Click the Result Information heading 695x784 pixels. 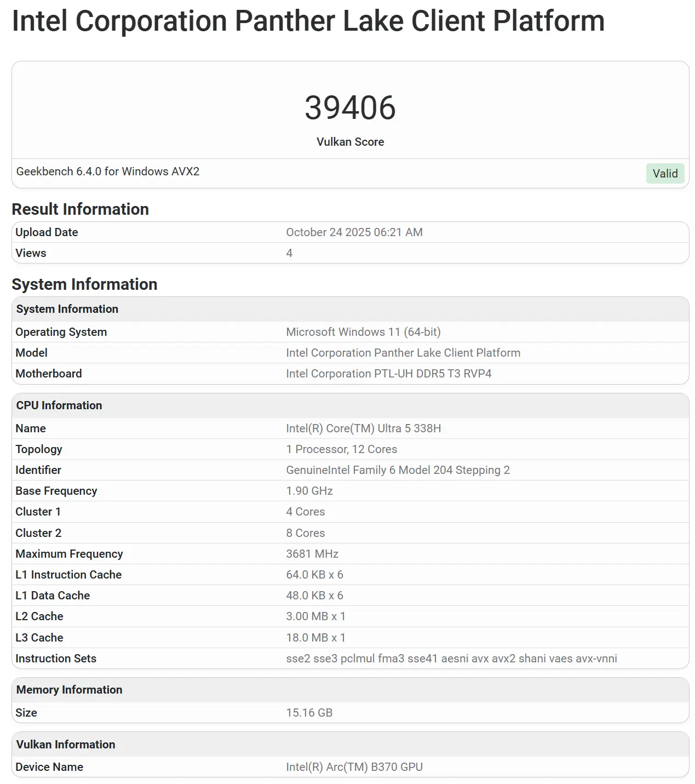click(x=81, y=209)
